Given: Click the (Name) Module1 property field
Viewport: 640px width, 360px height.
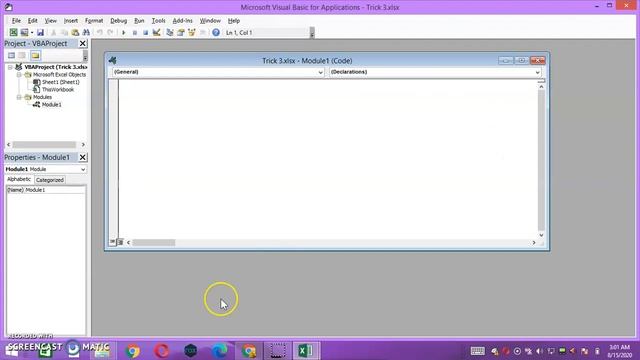Looking at the screenshot, I should coord(46,190).
